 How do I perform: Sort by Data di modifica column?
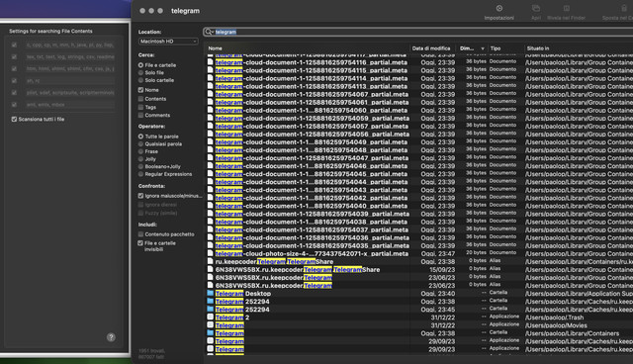coord(431,48)
